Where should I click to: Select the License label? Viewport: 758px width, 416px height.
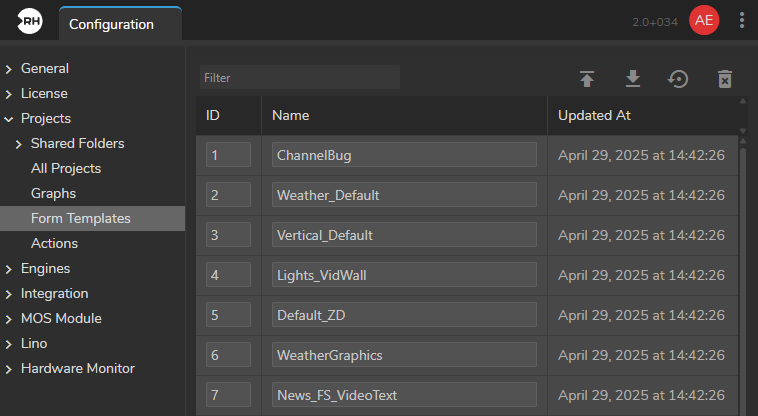[44, 93]
